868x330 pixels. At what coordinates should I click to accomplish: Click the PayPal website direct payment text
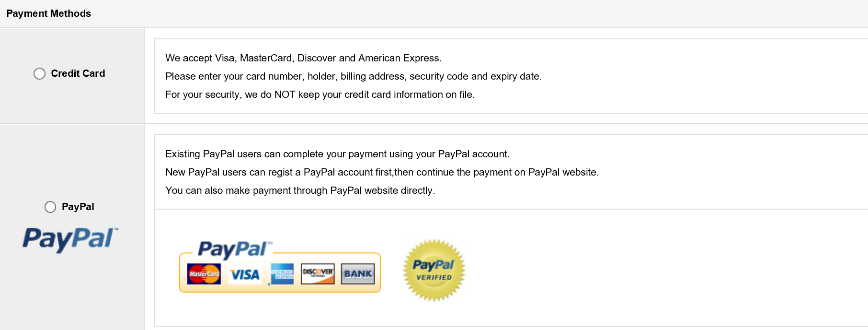coord(300,190)
